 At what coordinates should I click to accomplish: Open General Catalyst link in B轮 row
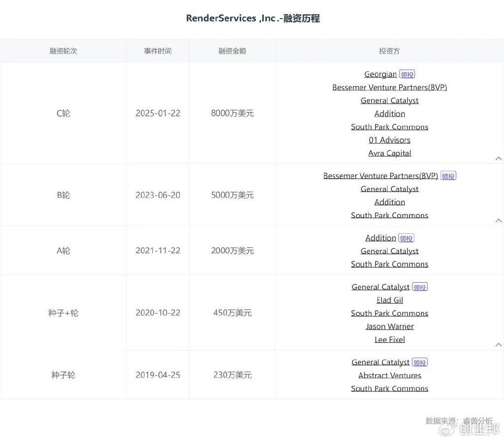point(390,189)
